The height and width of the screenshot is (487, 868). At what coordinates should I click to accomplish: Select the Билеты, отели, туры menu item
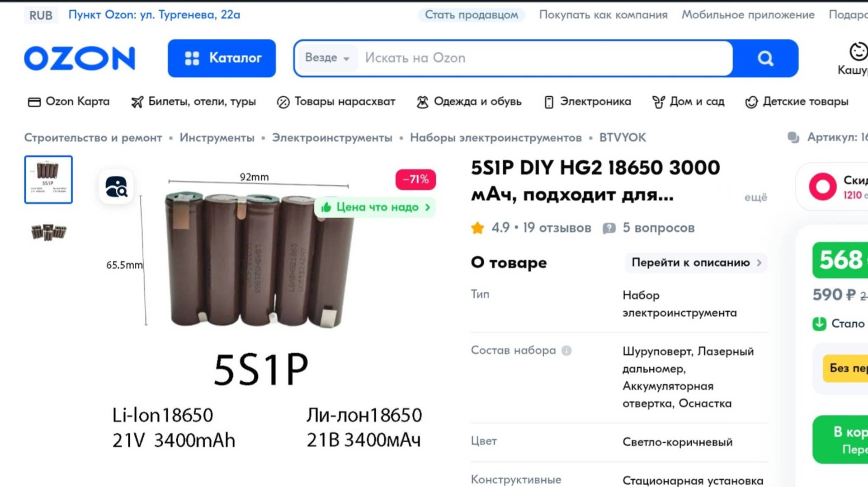pos(194,102)
